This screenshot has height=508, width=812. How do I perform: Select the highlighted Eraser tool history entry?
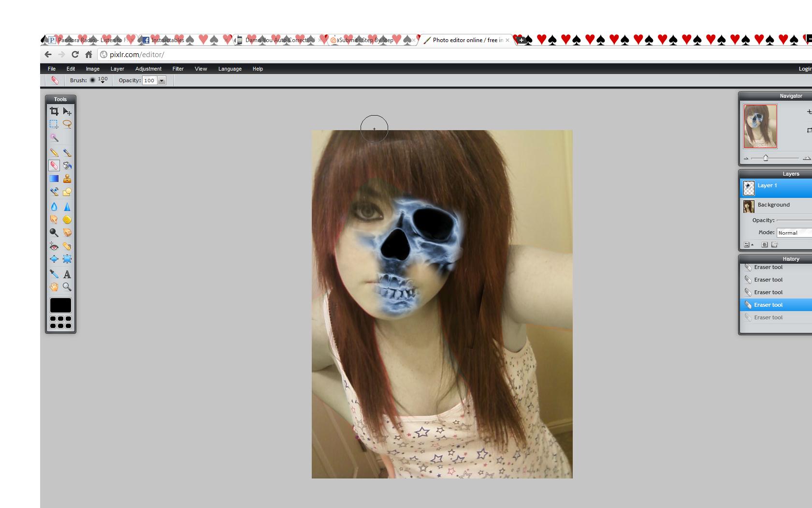[776, 305]
